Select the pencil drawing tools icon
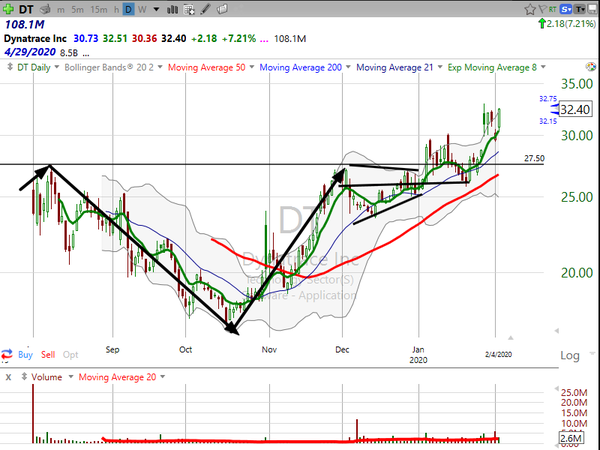Image resolution: width=600 pixels, height=450 pixels. point(205,9)
